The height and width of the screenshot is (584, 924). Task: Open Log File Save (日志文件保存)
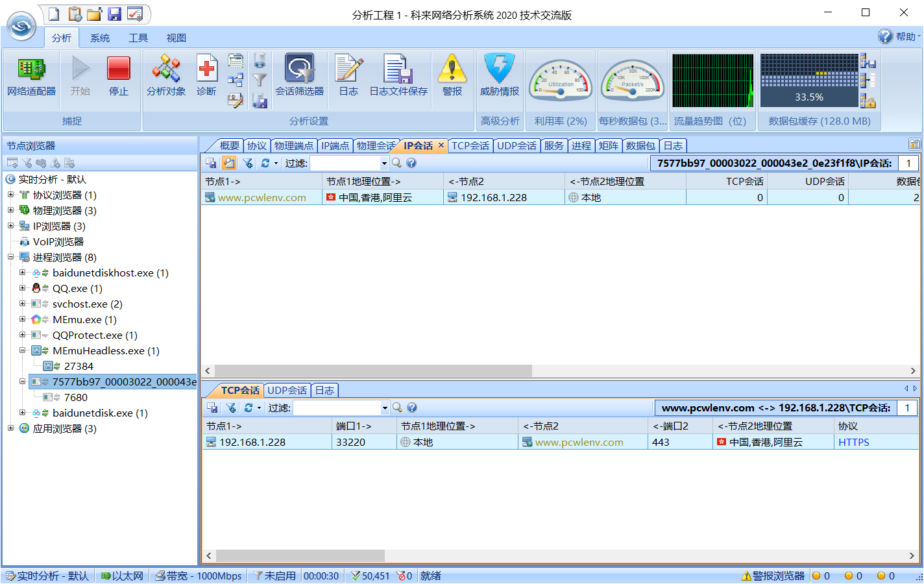(398, 77)
